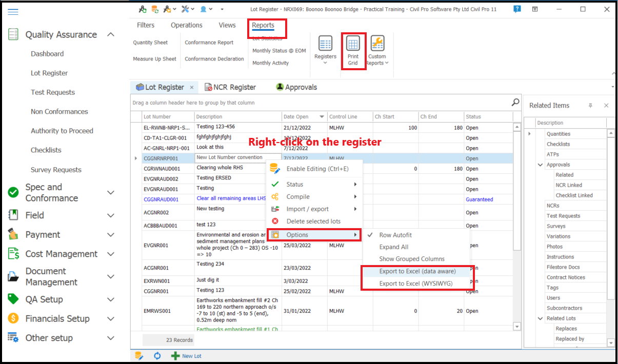Click the user profile icon in the toolbar
This screenshot has height=364, width=618.
click(x=203, y=9)
